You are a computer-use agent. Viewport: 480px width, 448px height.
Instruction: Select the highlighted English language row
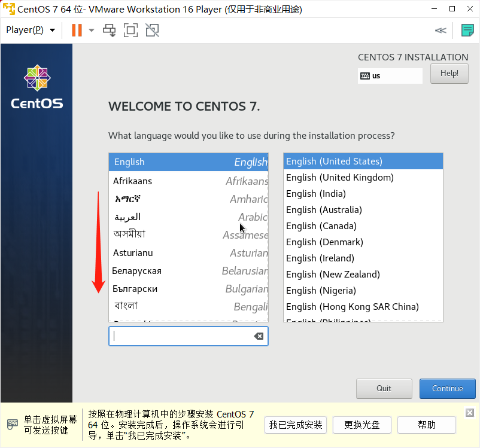(x=189, y=162)
